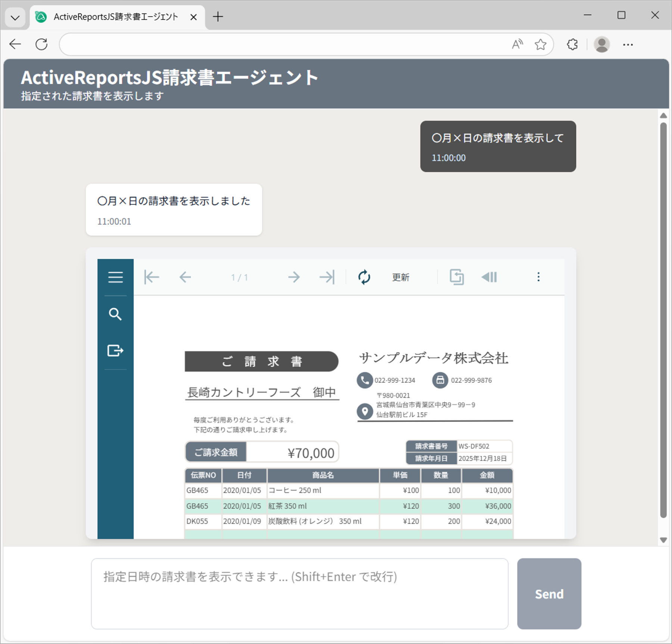Click the browser address bar
The image size is (672, 644).
click(x=284, y=44)
